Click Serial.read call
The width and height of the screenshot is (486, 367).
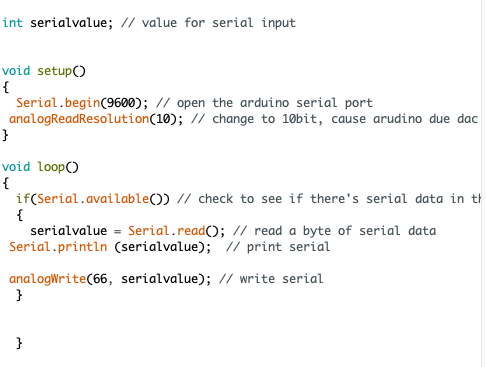tap(167, 231)
